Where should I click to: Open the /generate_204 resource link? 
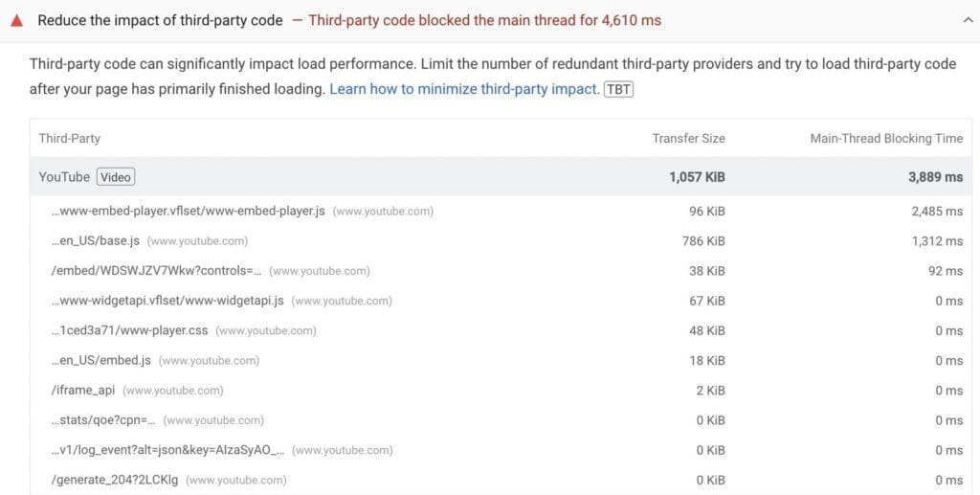coord(115,480)
